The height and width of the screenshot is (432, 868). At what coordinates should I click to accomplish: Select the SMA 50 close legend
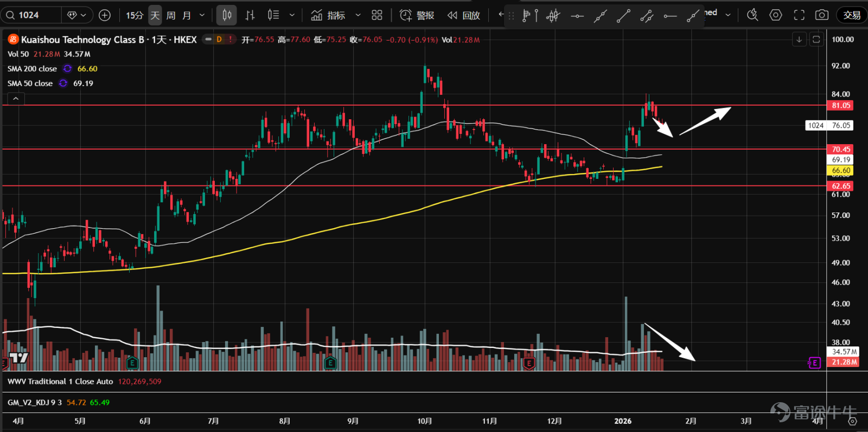point(30,83)
